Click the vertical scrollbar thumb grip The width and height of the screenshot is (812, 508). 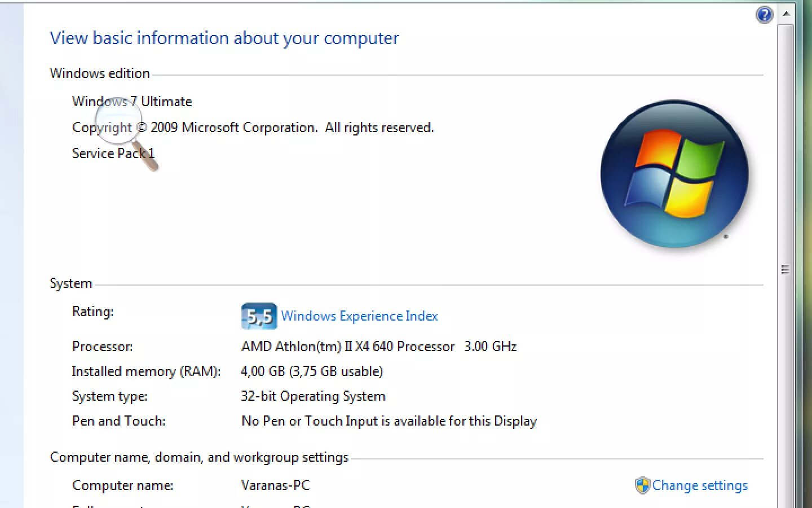pos(785,270)
